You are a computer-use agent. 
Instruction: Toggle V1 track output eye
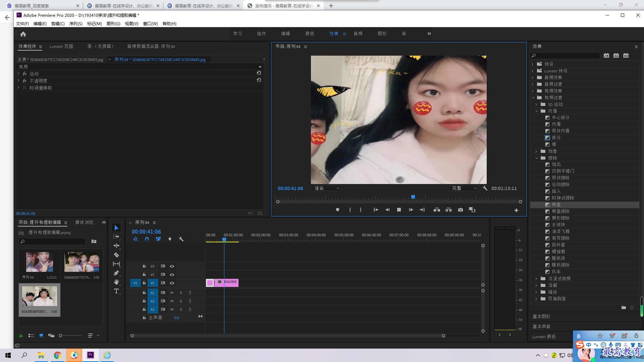tap(172, 283)
